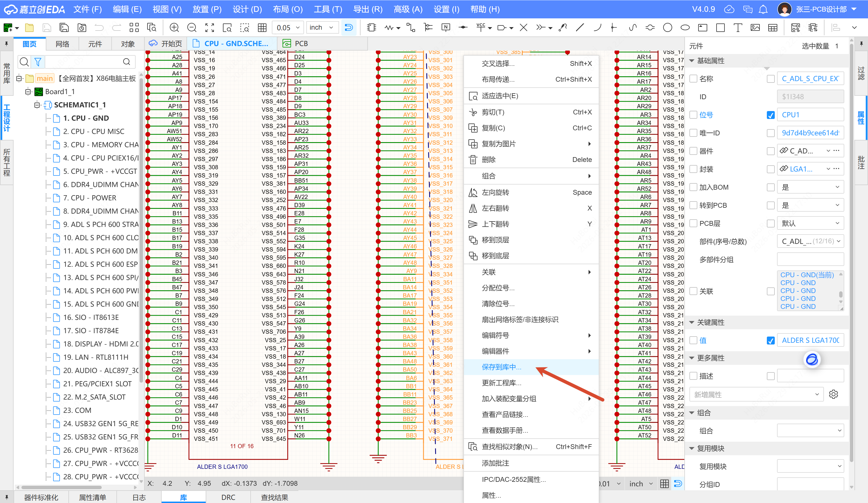This screenshot has width=868, height=503.
Task: Select the circle drawing tool
Action: coord(668,28)
